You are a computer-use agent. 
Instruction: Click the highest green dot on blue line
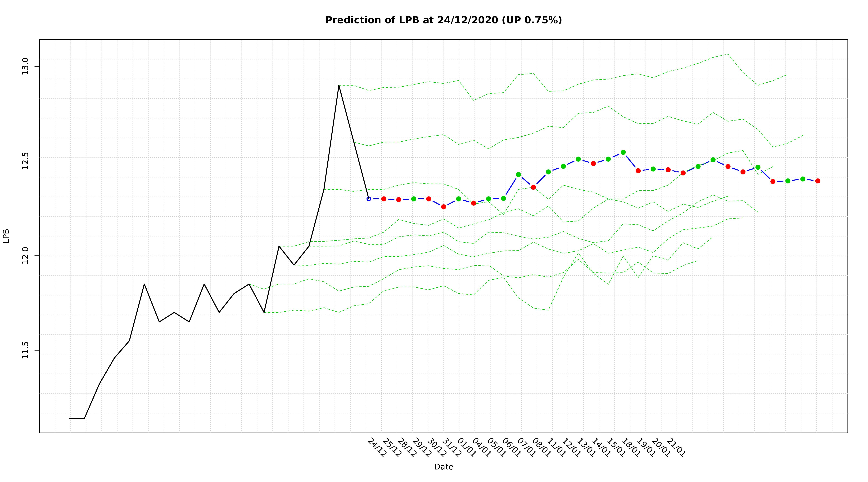coord(623,152)
